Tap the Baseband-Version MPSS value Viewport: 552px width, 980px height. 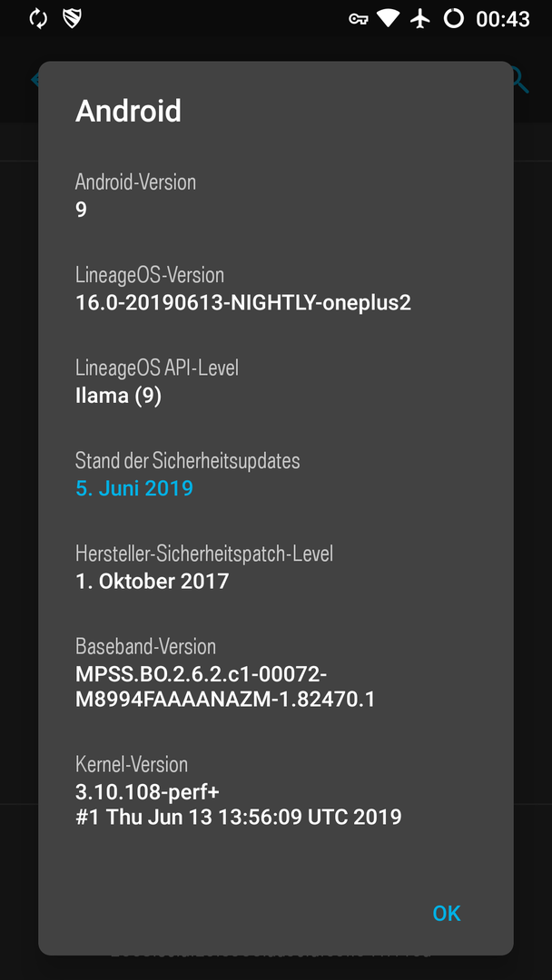coord(225,687)
